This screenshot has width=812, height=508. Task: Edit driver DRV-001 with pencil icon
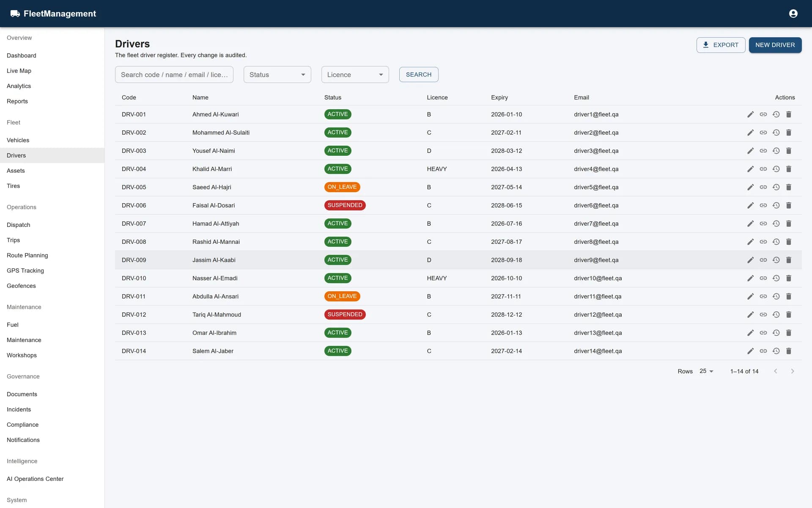point(750,114)
